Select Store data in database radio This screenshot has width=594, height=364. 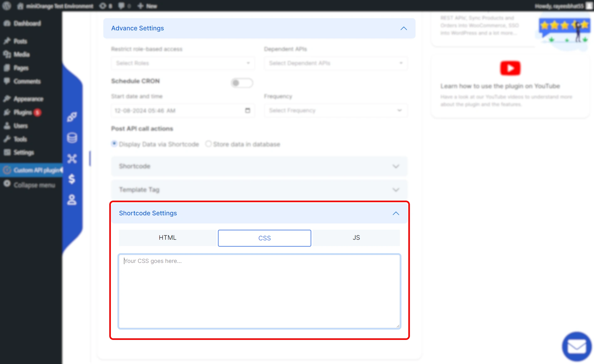pyautogui.click(x=208, y=144)
